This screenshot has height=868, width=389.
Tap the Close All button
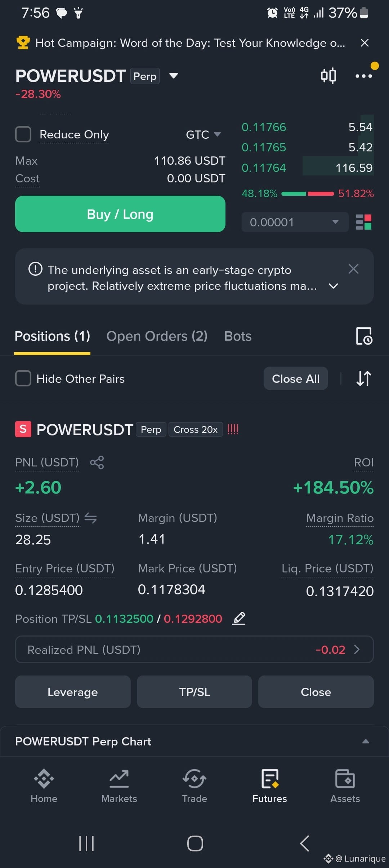[x=296, y=378]
